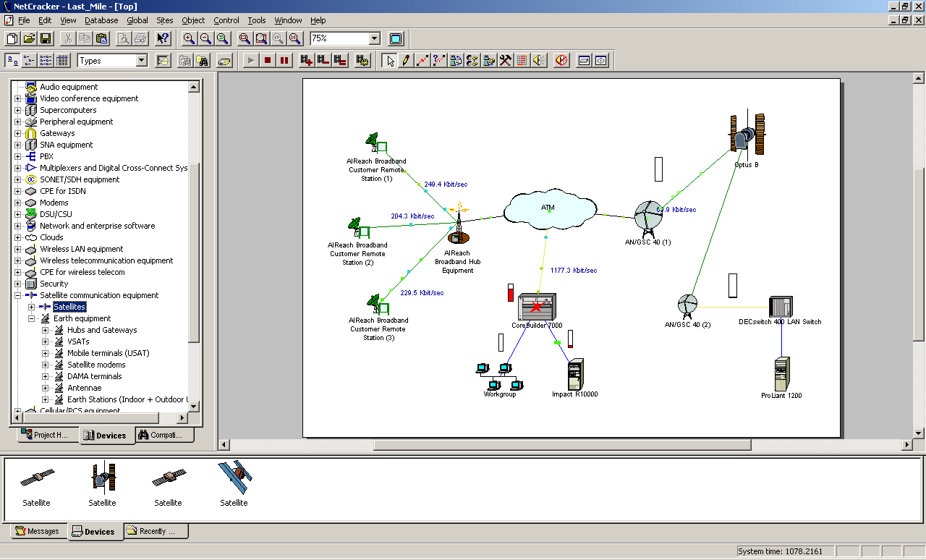Expand the Modems category node
The image size is (926, 560).
[x=18, y=203]
